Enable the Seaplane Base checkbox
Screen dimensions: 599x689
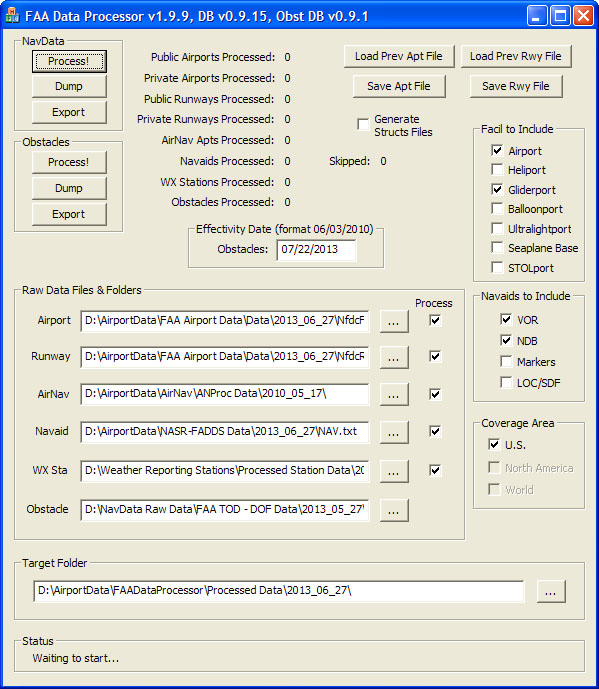pyautogui.click(x=497, y=248)
